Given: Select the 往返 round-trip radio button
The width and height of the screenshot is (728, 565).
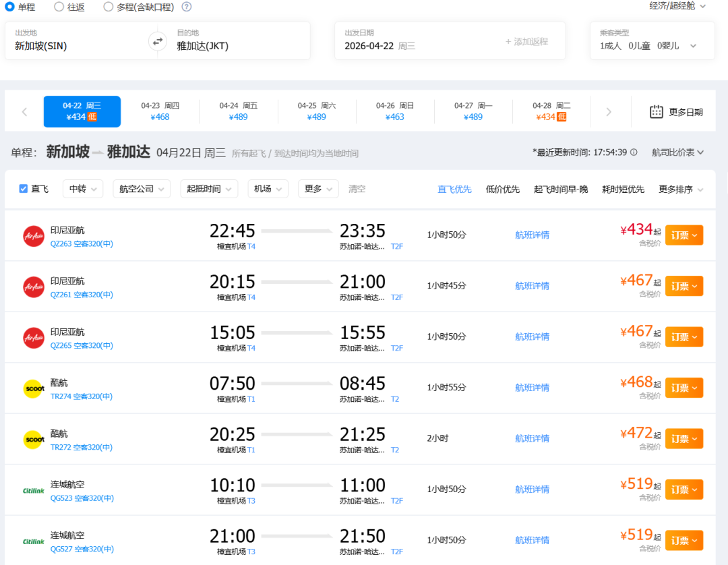Looking at the screenshot, I should (59, 7).
